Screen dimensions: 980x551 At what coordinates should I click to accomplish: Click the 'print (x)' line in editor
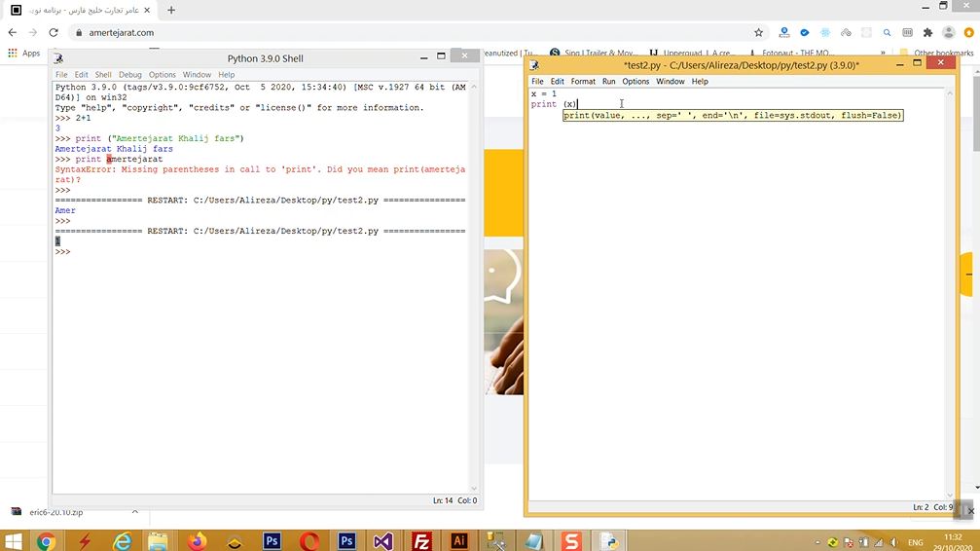coord(555,104)
